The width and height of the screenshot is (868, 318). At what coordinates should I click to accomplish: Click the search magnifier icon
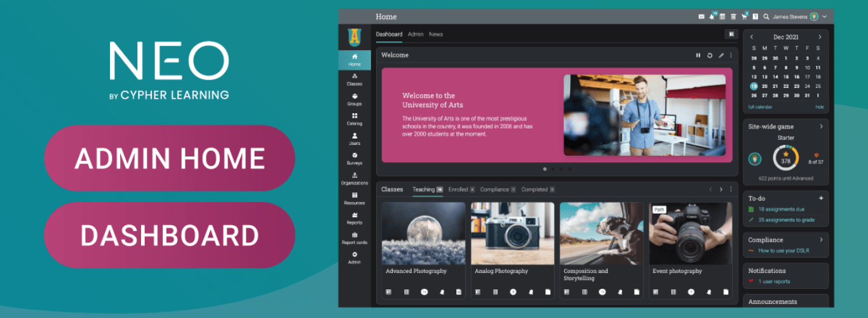click(x=766, y=17)
